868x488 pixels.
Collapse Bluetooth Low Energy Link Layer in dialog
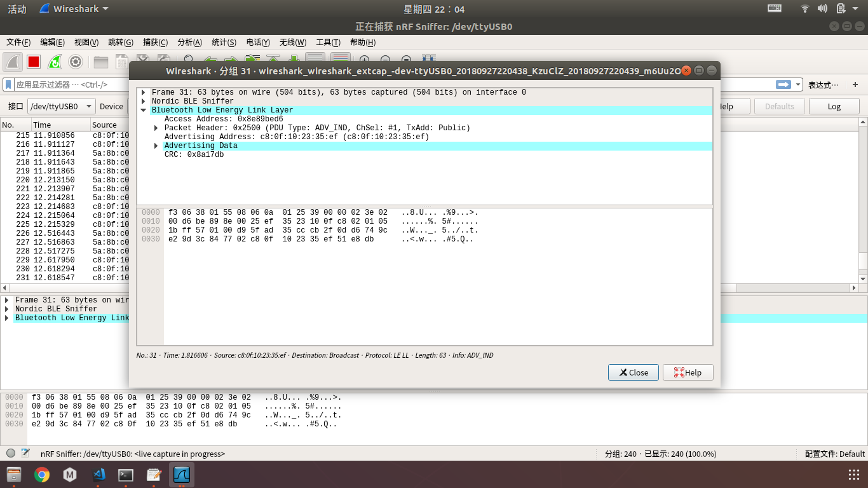(144, 110)
